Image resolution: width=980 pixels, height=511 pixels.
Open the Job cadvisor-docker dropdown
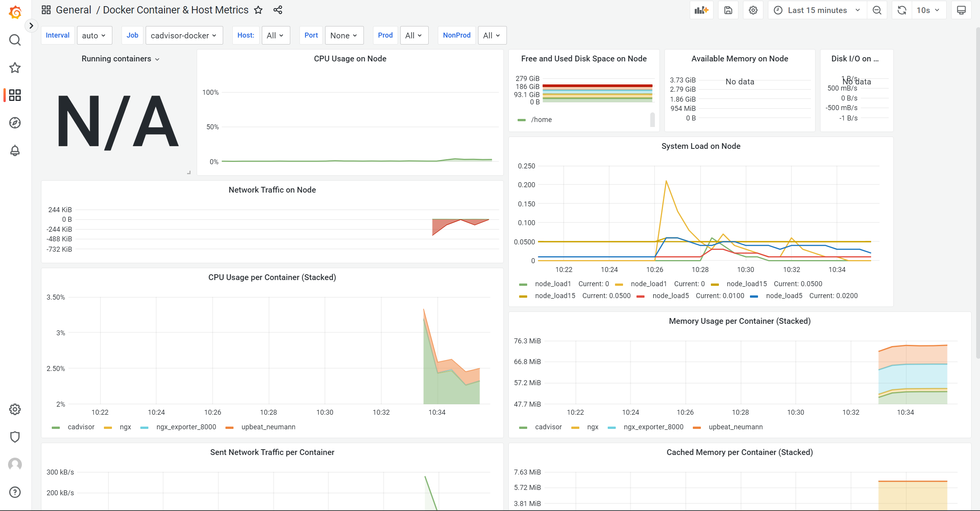[x=184, y=35]
